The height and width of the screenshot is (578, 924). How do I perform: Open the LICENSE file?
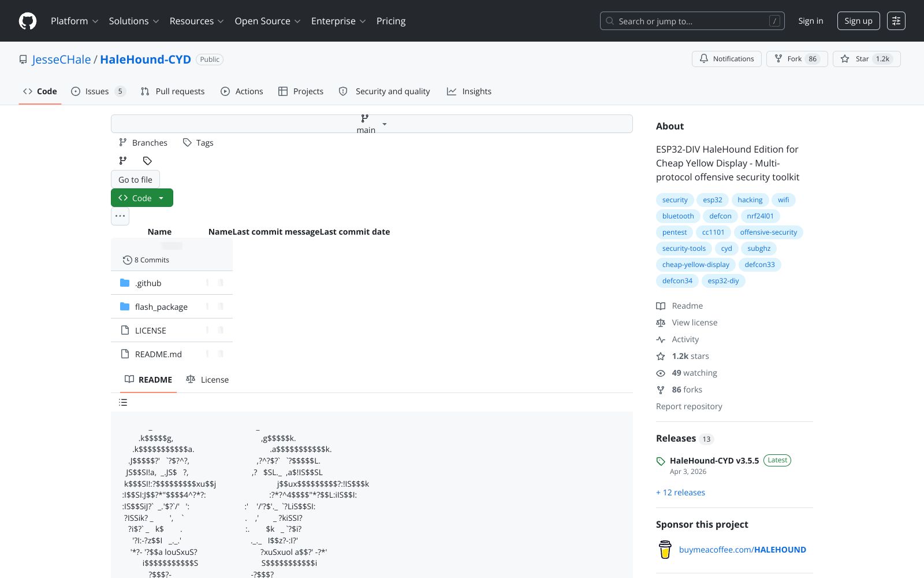[151, 331]
